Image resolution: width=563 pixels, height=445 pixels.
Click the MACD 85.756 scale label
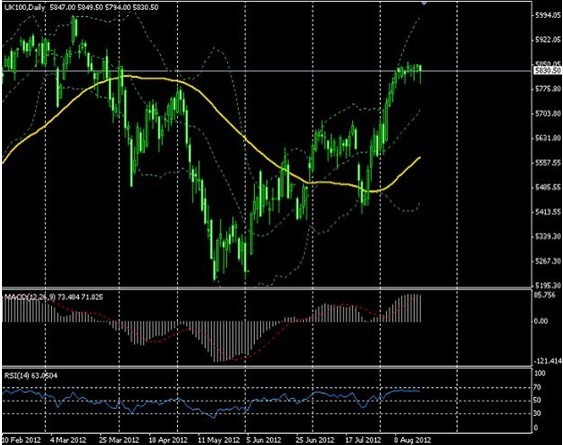click(545, 295)
